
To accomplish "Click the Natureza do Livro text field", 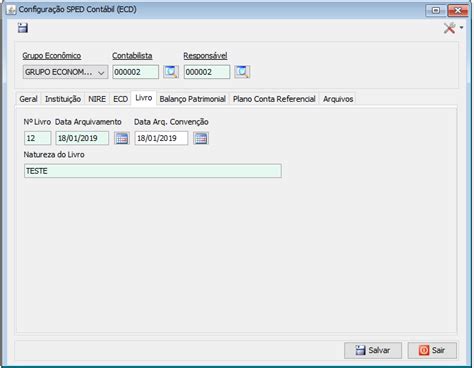I will [153, 171].
